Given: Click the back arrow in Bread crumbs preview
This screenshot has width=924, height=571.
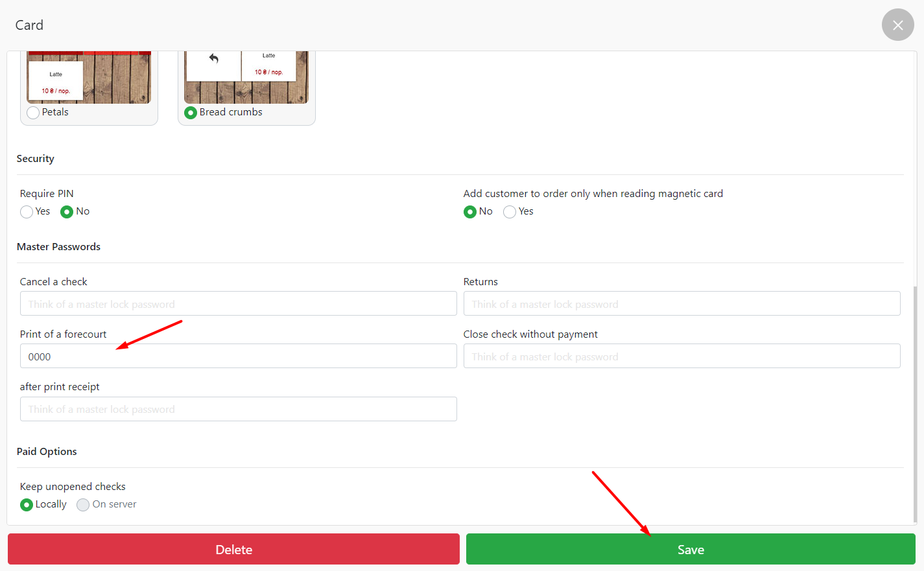Looking at the screenshot, I should (x=214, y=58).
